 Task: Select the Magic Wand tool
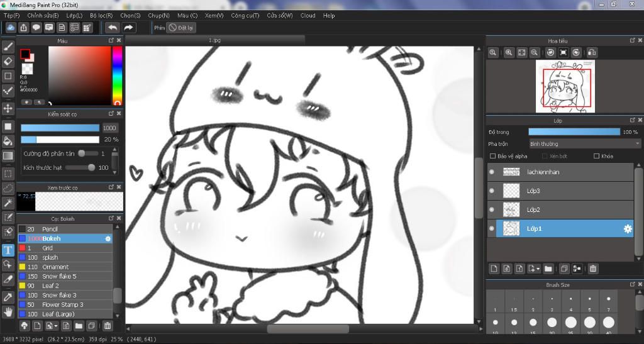point(8,203)
